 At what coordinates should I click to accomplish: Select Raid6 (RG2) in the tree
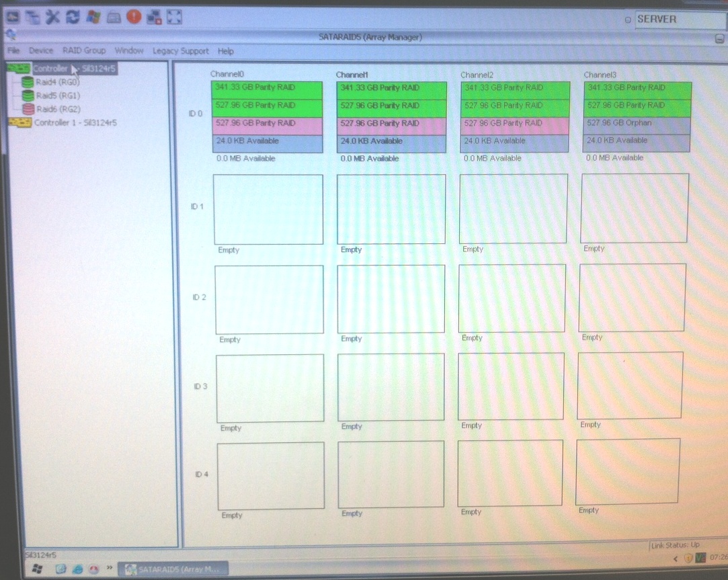point(58,109)
